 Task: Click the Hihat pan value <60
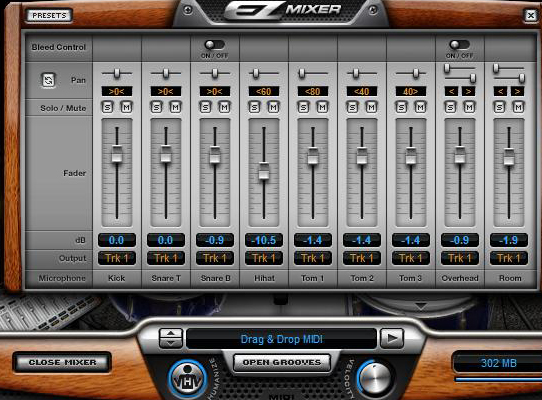click(264, 92)
